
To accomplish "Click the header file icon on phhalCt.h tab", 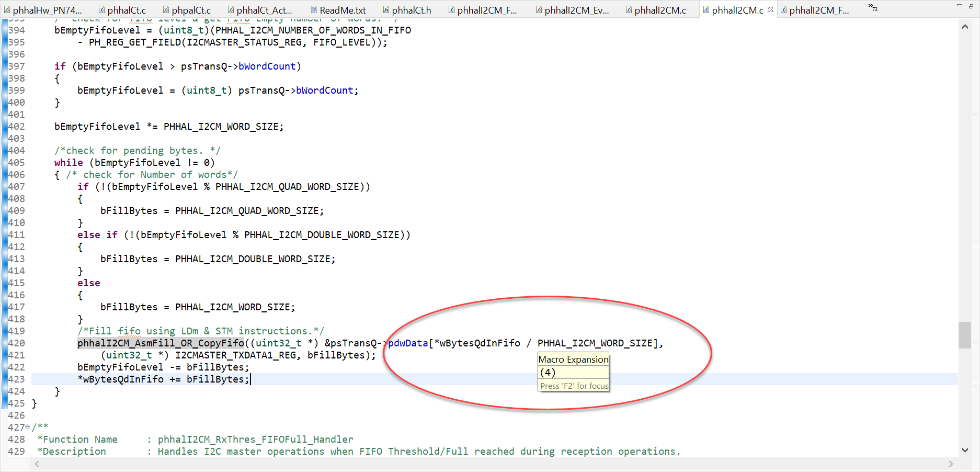I will [x=385, y=9].
